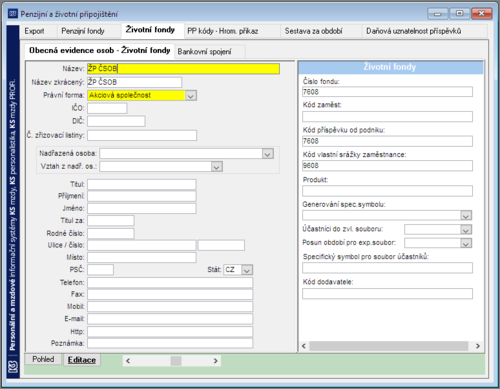Click the KS logo icon in the sidebar
This screenshot has height=389, width=500.
[13, 367]
